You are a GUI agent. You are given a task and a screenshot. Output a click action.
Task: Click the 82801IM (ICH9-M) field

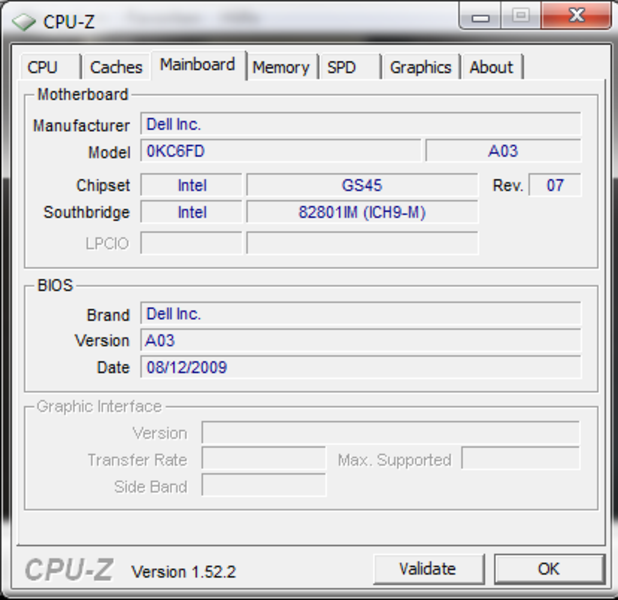(362, 212)
